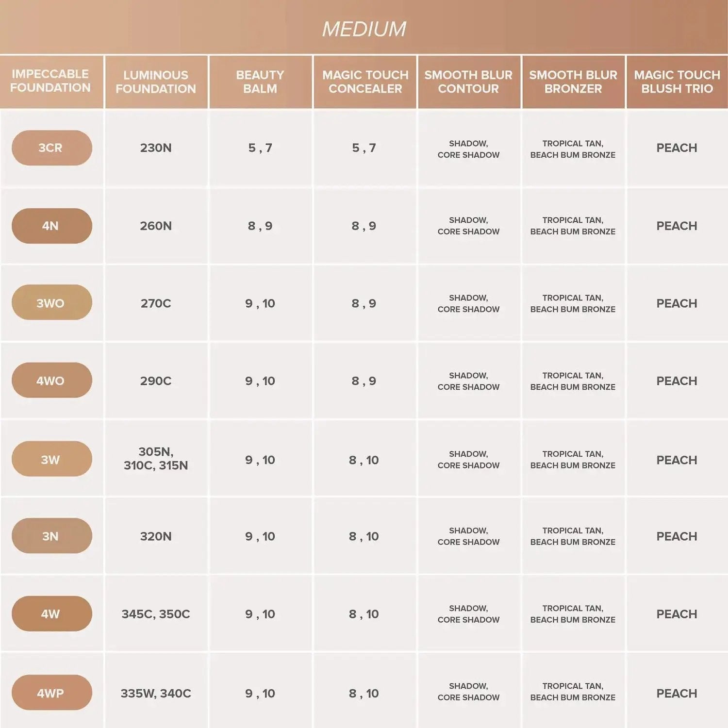
Task: Pick the 4W foundation swatch
Action: [x=51, y=614]
